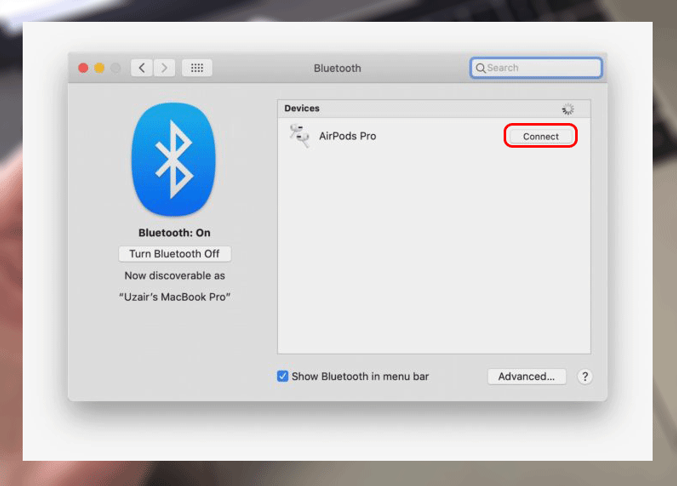Screen dimensions: 677x486
Task: Click the Bluetooth: On status text
Action: pos(174,233)
